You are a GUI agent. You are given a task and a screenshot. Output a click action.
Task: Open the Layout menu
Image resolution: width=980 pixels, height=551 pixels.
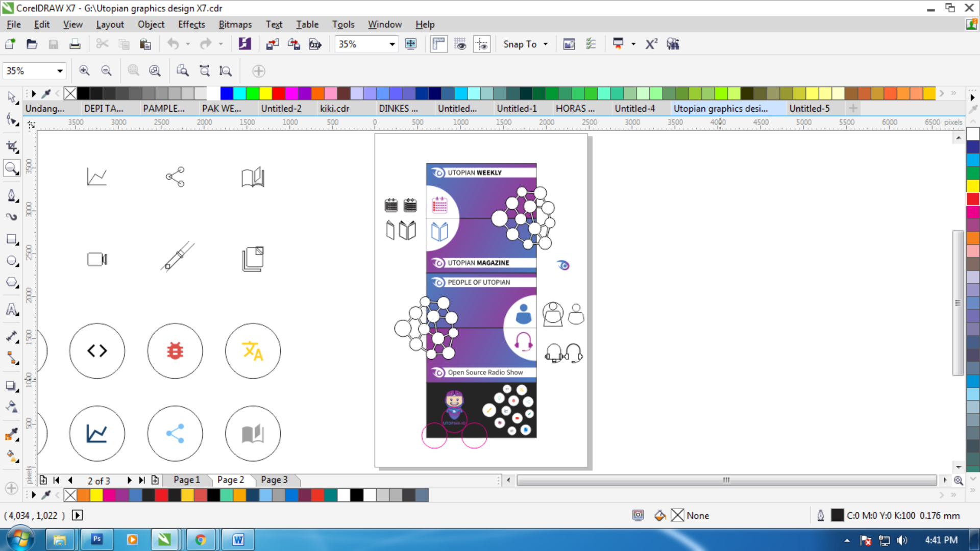[110, 24]
